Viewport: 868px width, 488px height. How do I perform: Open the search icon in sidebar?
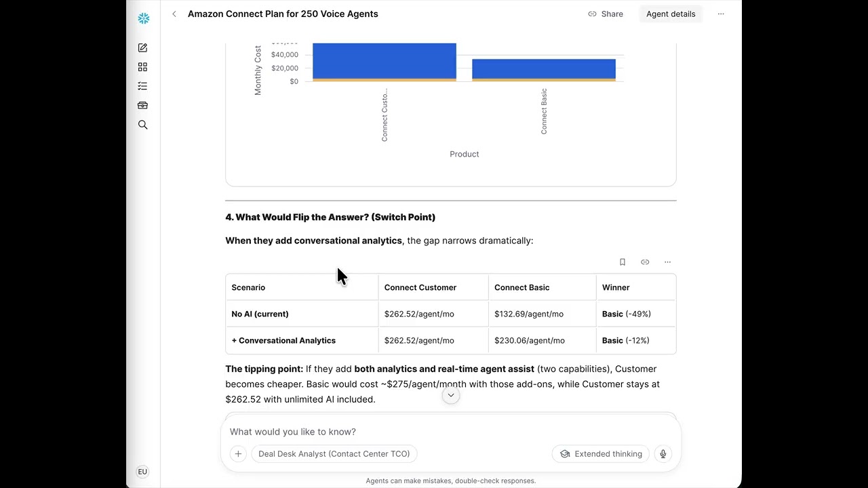click(142, 125)
